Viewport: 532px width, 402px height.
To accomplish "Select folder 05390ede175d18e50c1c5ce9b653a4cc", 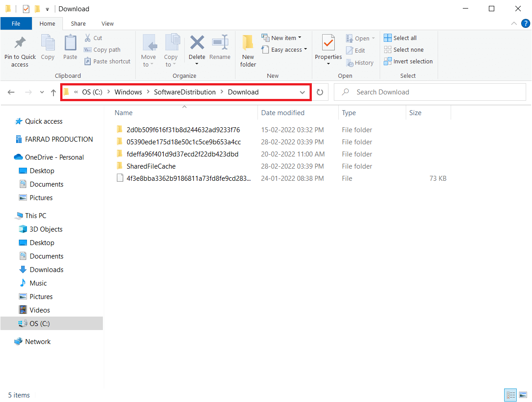I will [184, 142].
